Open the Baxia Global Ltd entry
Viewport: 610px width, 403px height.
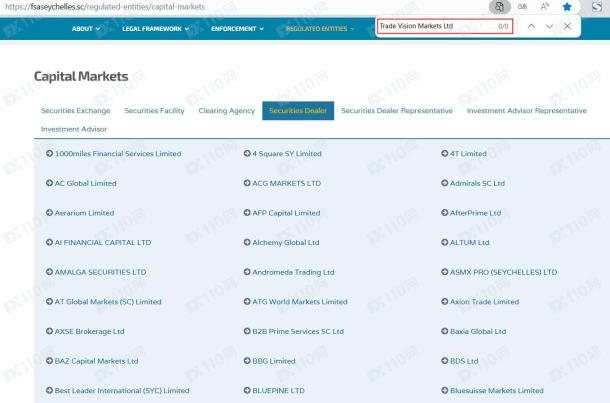coord(474,331)
